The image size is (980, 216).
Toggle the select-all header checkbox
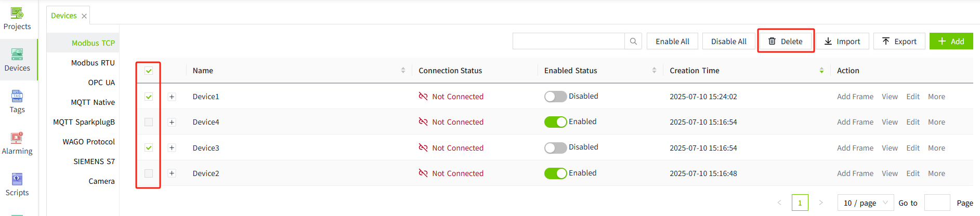(149, 71)
